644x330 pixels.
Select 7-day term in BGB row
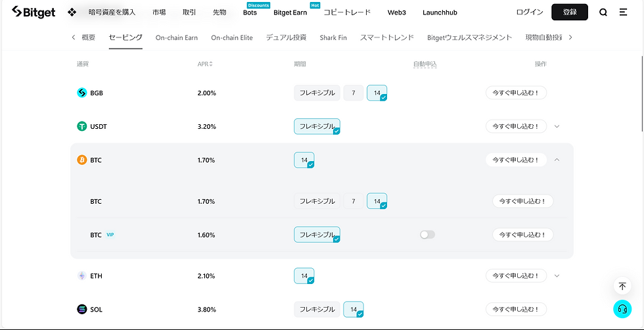354,93
